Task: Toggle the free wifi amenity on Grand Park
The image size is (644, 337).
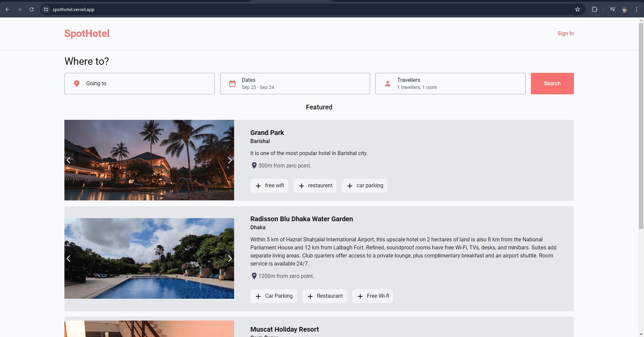Action: tap(269, 186)
